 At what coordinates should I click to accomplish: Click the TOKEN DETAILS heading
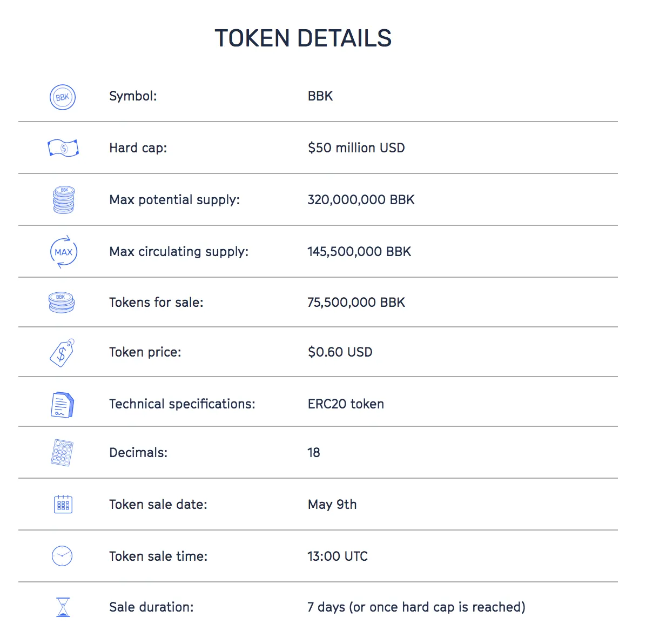point(303,38)
